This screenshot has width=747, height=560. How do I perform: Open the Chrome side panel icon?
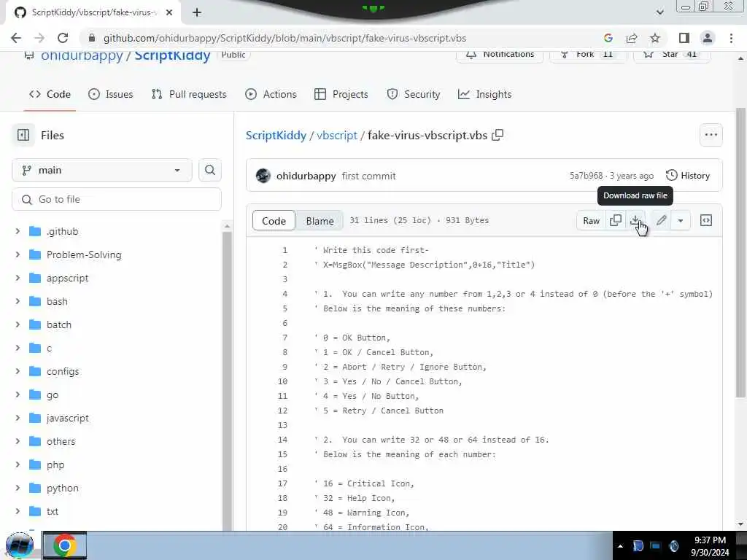[x=684, y=38]
